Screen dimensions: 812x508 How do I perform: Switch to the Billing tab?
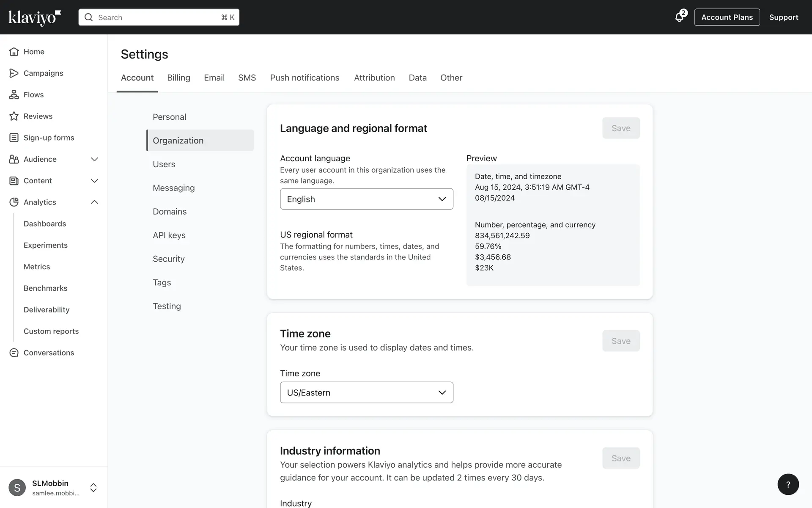coord(178,78)
